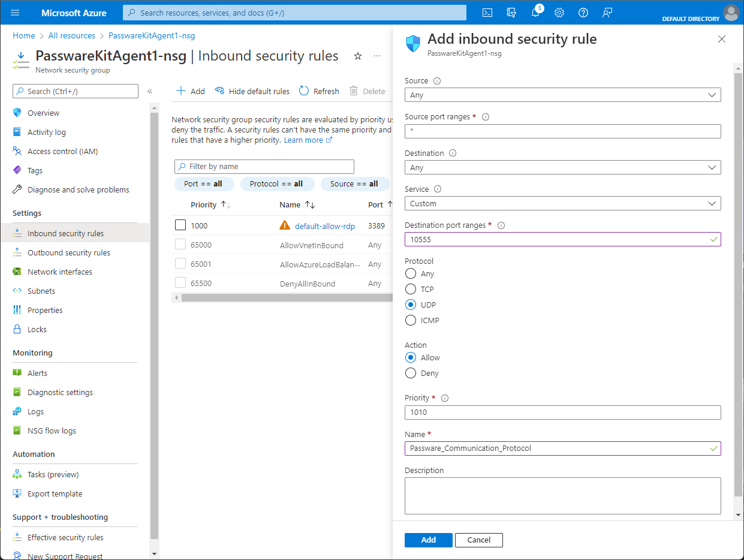This screenshot has height=560, width=744.
Task: Click the info icon next to Source port ranges
Action: pos(486,117)
